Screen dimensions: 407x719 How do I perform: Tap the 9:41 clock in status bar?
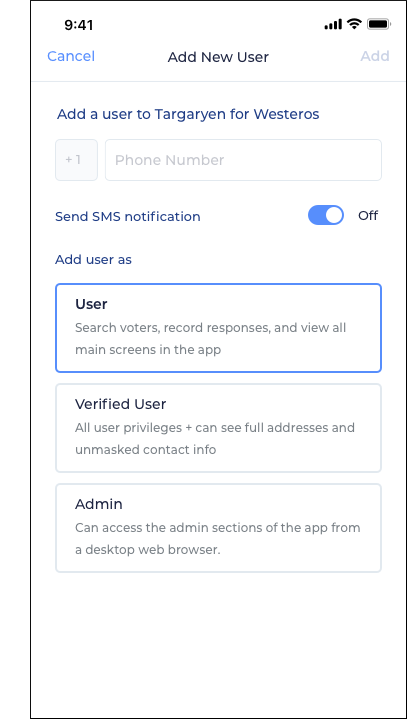(78, 25)
